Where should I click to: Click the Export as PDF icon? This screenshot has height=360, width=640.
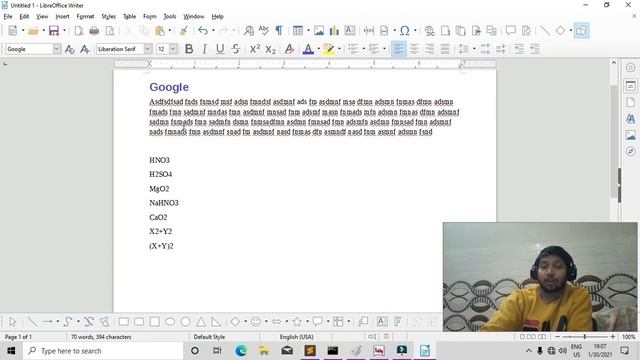click(x=78, y=31)
